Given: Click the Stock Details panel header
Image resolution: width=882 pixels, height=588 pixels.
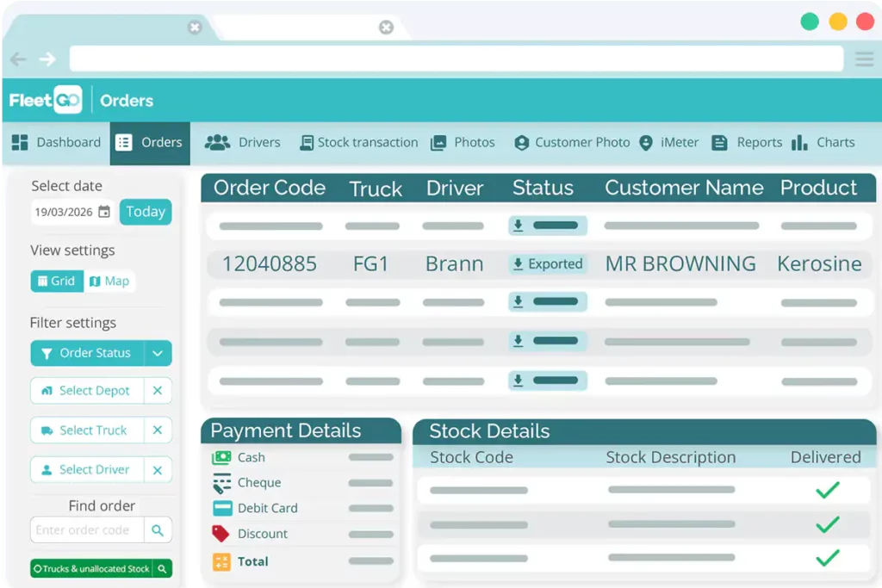Looking at the screenshot, I should (644, 431).
